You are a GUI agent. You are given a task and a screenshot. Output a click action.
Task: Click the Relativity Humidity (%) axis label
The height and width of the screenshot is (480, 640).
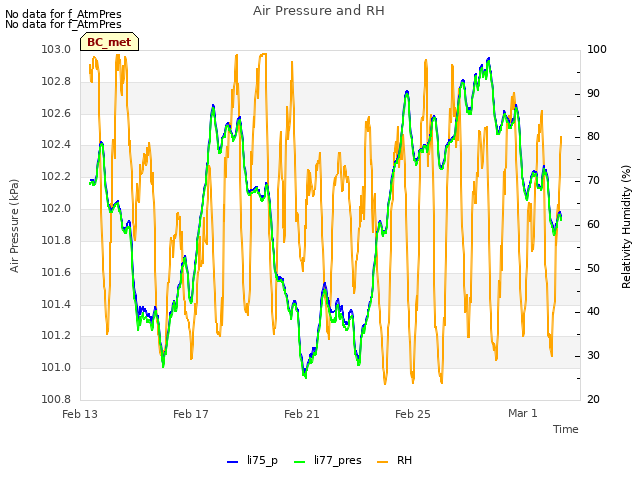pos(626,227)
